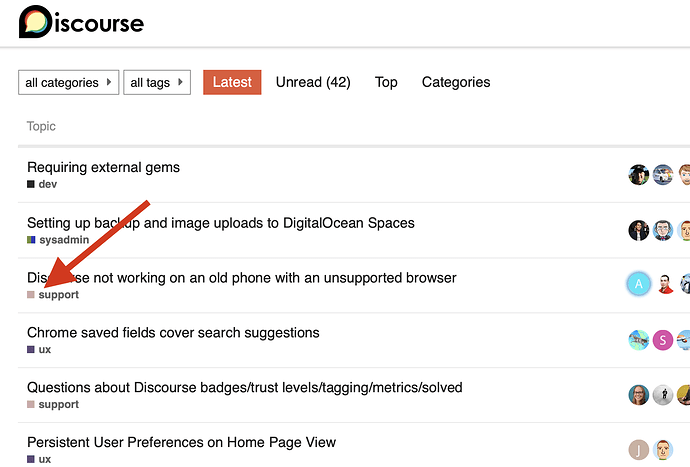Click second avatar on badges questions topic
The image size is (690, 467).
[x=663, y=395]
